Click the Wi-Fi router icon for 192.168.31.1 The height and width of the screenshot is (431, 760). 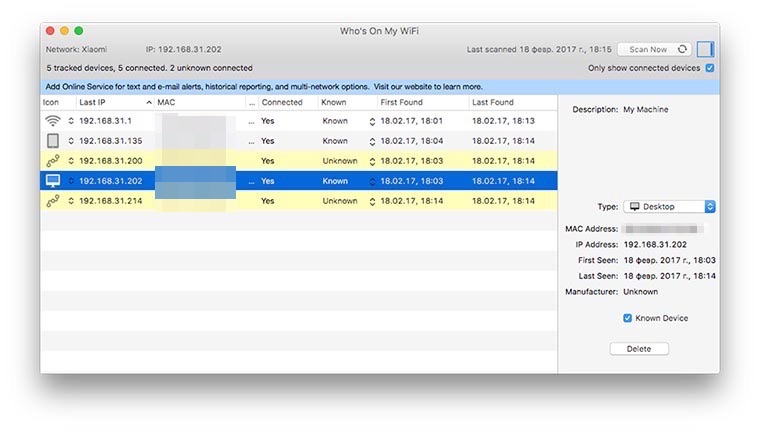click(x=53, y=120)
